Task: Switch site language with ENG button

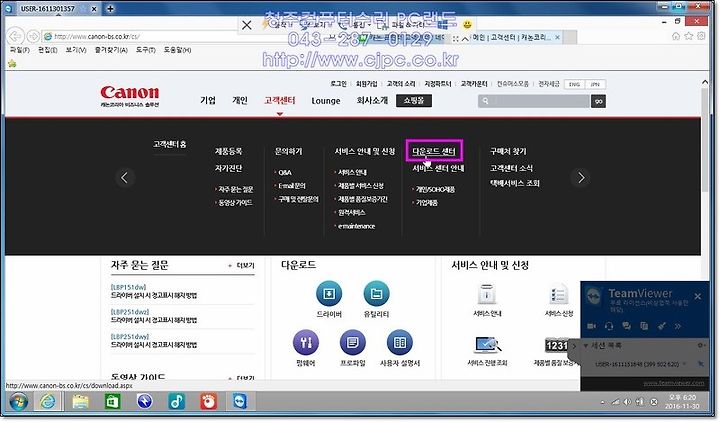Action: [x=574, y=84]
